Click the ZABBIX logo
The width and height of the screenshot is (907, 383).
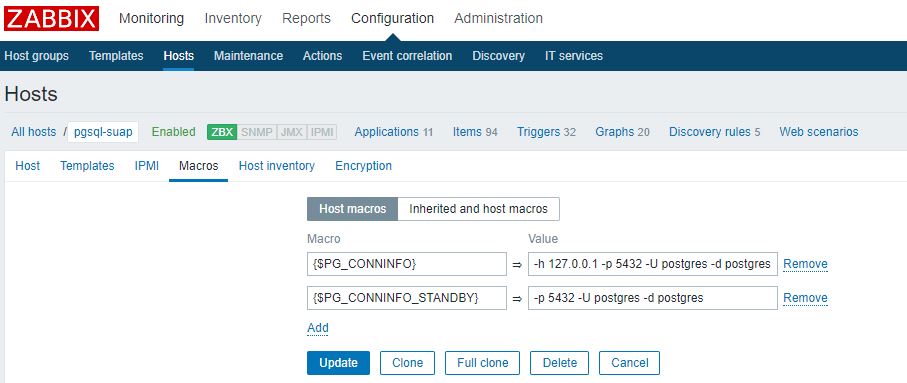(x=51, y=19)
